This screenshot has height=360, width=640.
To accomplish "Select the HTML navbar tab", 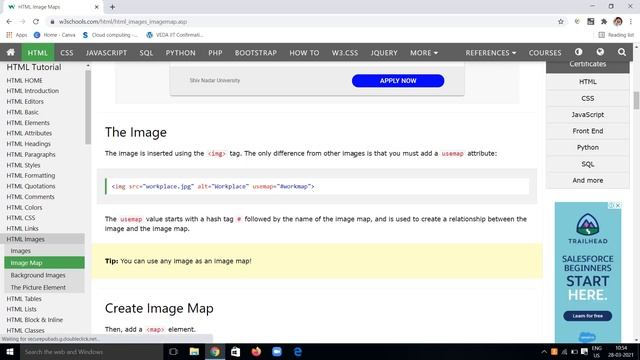I will pyautogui.click(x=38, y=53).
